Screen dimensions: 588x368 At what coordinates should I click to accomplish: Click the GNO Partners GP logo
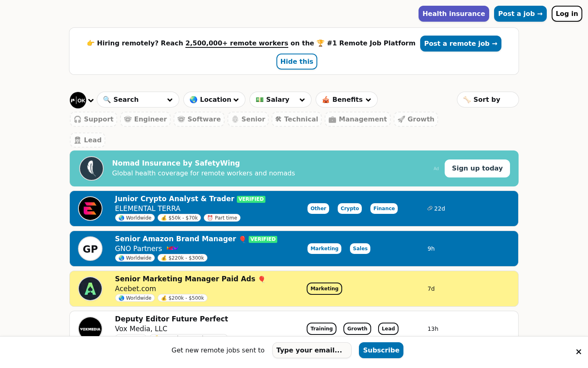pyautogui.click(x=90, y=249)
